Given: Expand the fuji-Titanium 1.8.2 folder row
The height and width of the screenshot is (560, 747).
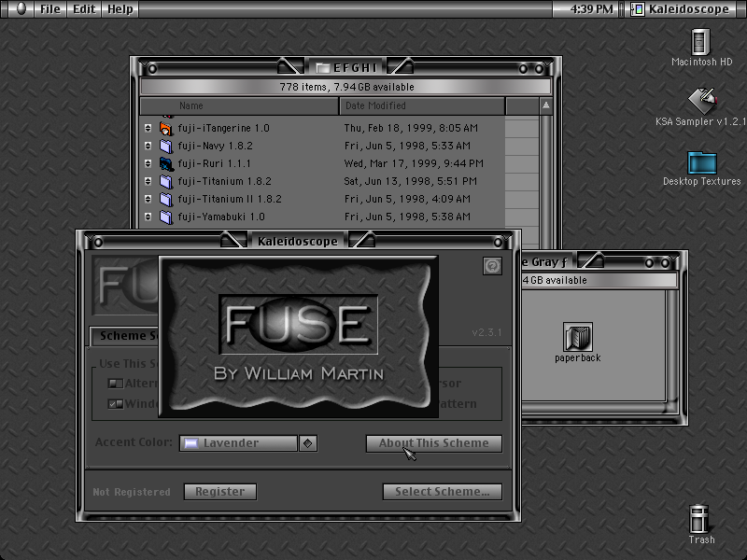Looking at the screenshot, I should (x=148, y=181).
